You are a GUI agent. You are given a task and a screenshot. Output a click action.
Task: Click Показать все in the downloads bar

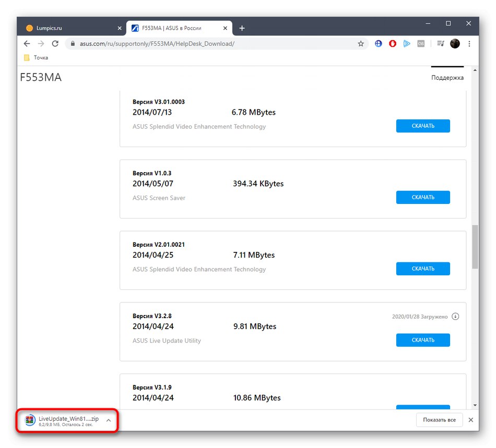pyautogui.click(x=439, y=420)
